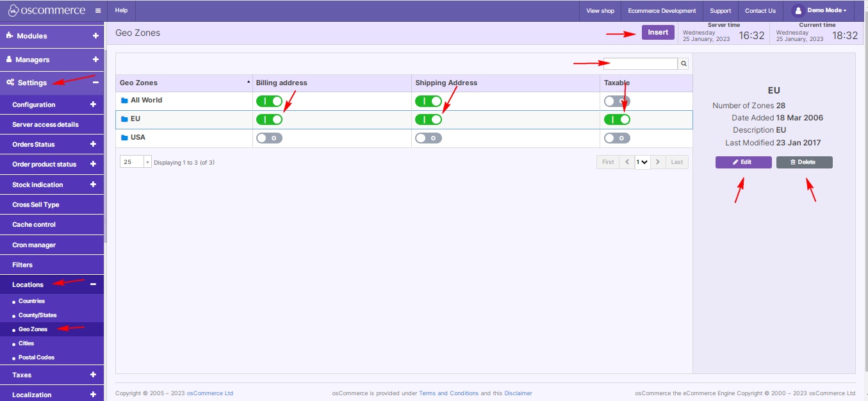The height and width of the screenshot is (401, 868).
Task: Expand Orders Status submenu plus
Action: (93, 144)
